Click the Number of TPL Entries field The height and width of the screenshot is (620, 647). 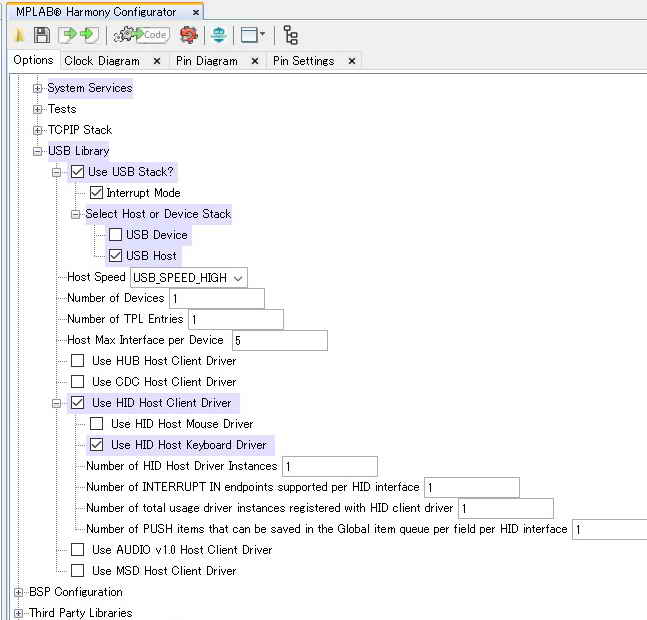[x=236, y=320]
